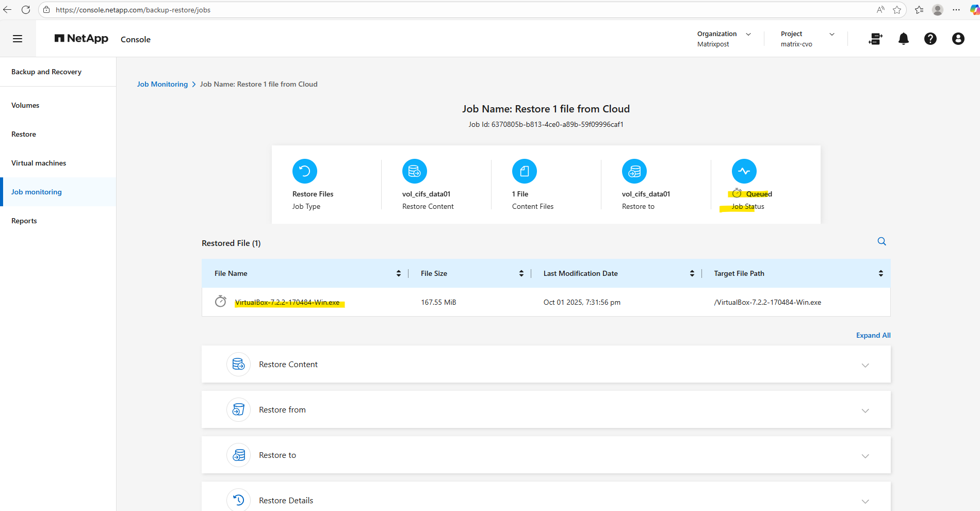Click the Job Monitoring breadcrumb link
This screenshot has height=511, width=980.
tap(162, 84)
